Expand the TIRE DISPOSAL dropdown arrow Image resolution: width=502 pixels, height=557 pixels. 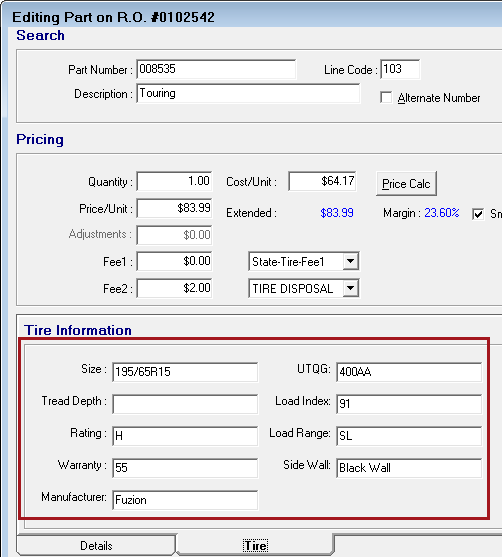click(350, 288)
